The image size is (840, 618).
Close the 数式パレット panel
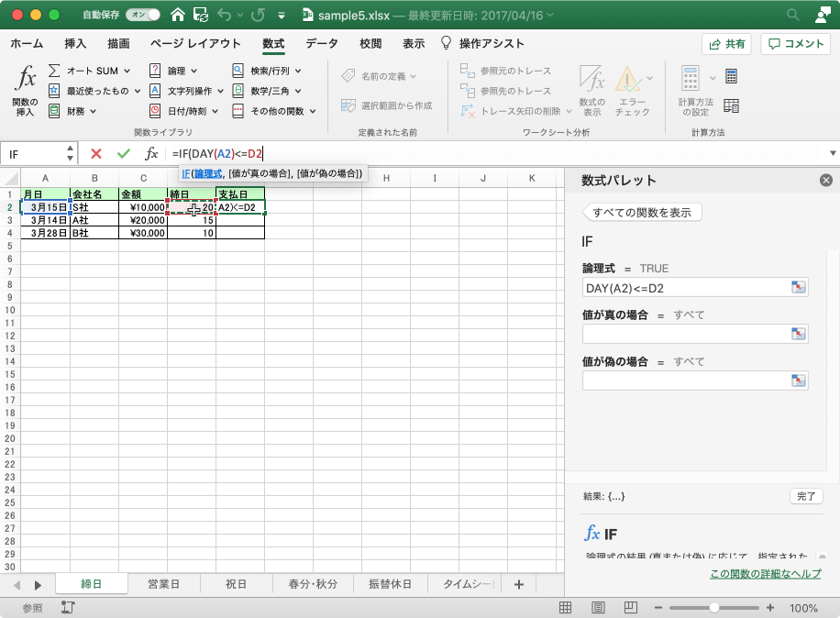click(826, 181)
